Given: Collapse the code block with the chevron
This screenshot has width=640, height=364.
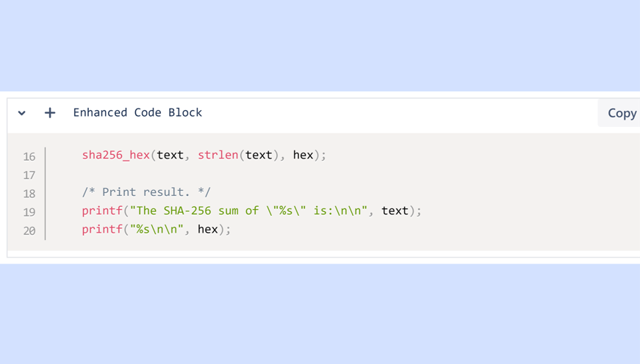Looking at the screenshot, I should tap(22, 113).
